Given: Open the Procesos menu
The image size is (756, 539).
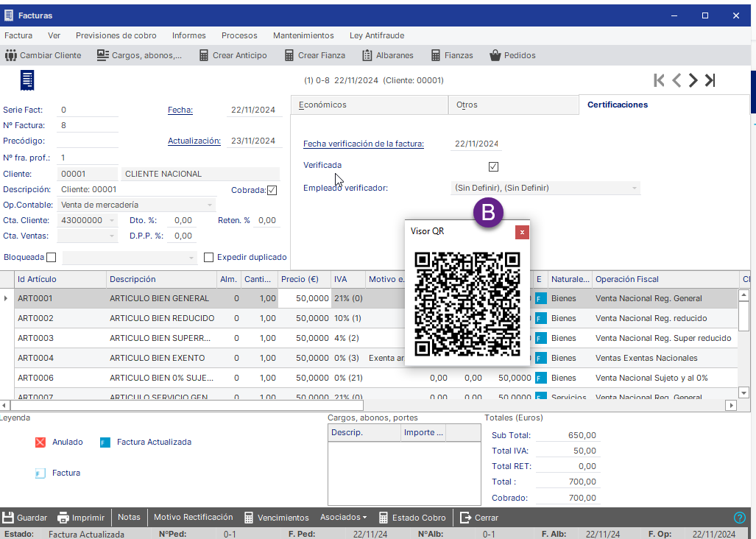Looking at the screenshot, I should [240, 35].
